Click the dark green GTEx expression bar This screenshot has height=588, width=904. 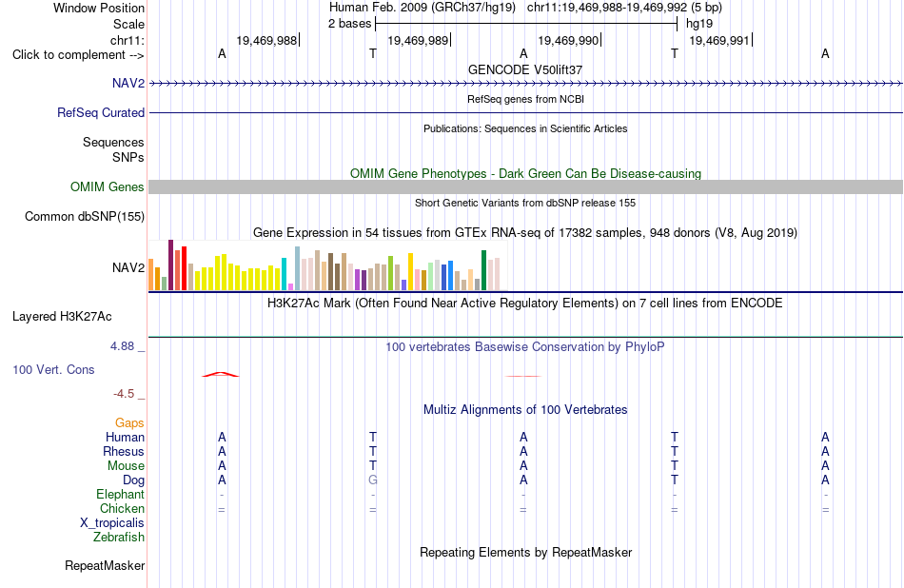pos(483,270)
